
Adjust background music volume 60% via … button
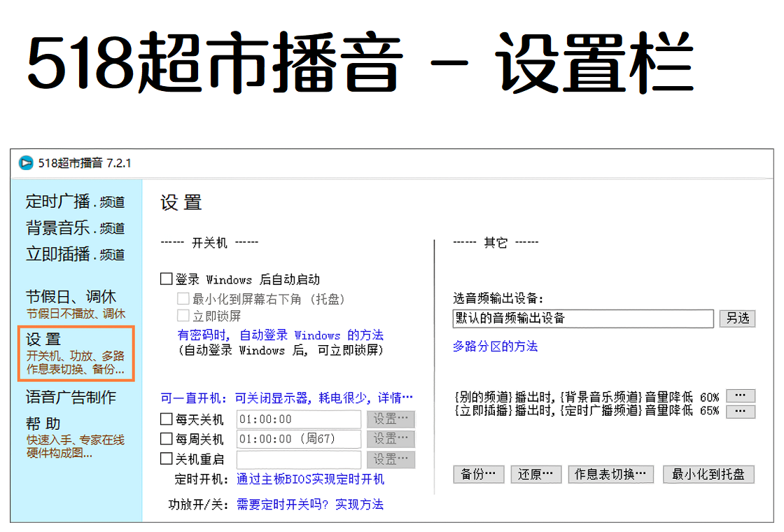[x=740, y=395]
